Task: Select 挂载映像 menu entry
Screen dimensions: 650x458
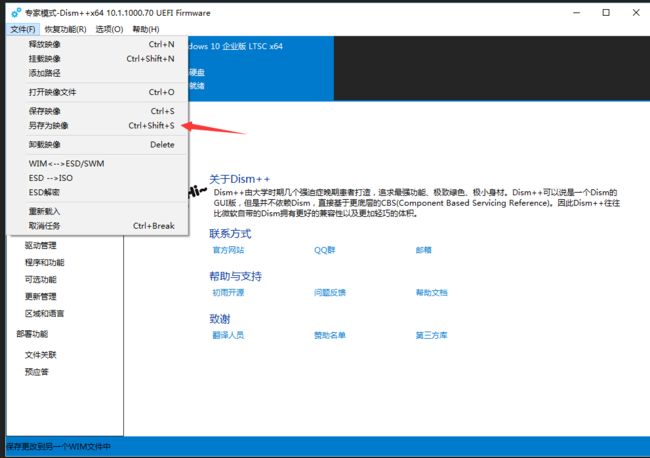Action: pyautogui.click(x=98, y=59)
